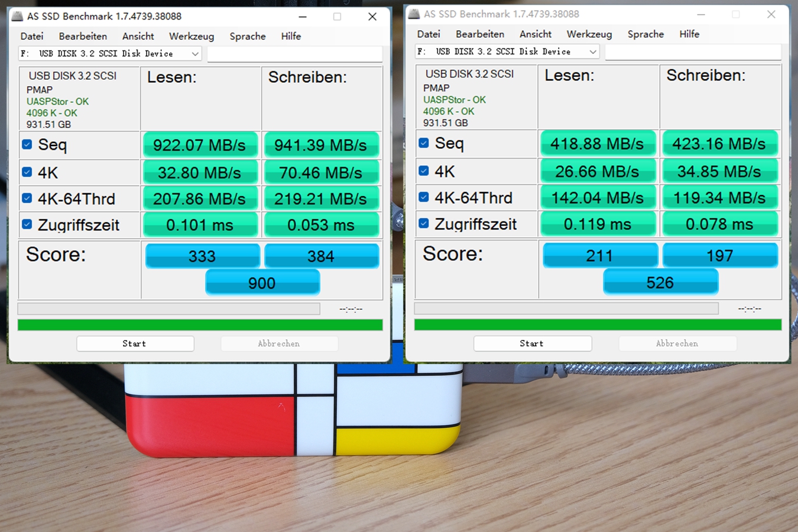Toggle the 4K checkbox in the 526-score window

pos(424,171)
